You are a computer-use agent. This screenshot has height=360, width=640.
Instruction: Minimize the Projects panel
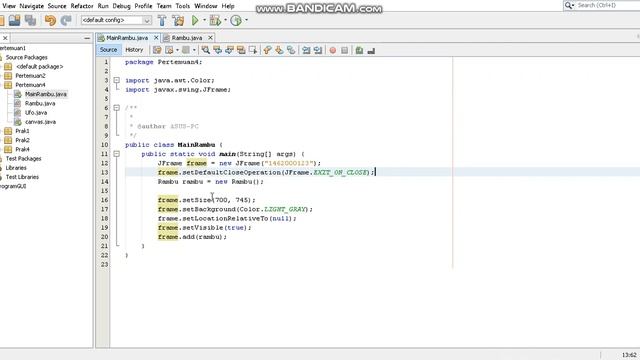point(87,38)
